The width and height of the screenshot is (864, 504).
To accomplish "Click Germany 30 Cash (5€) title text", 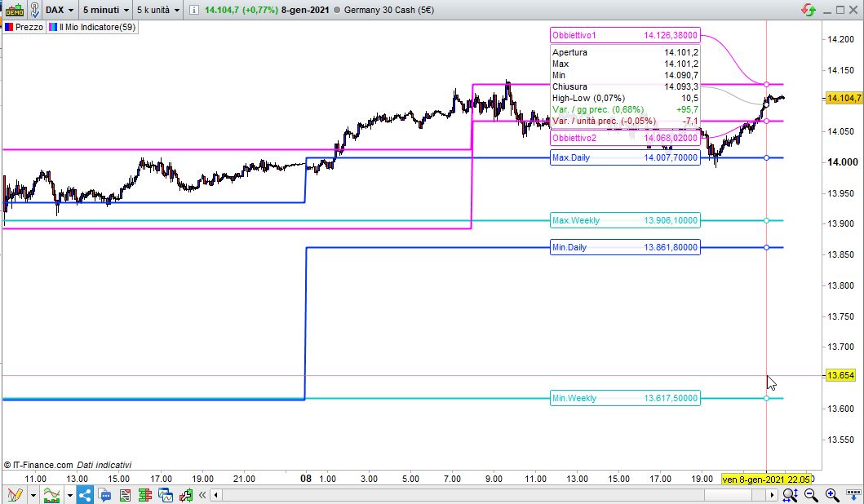I will coord(389,10).
